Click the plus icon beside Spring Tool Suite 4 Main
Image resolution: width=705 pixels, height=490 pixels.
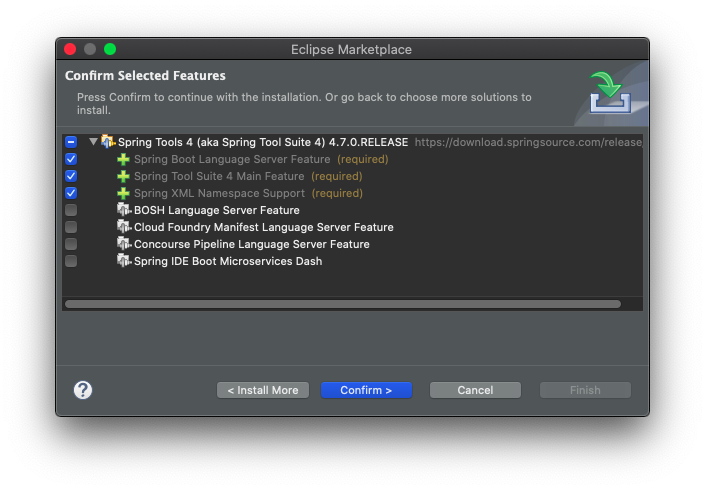pyautogui.click(x=123, y=176)
